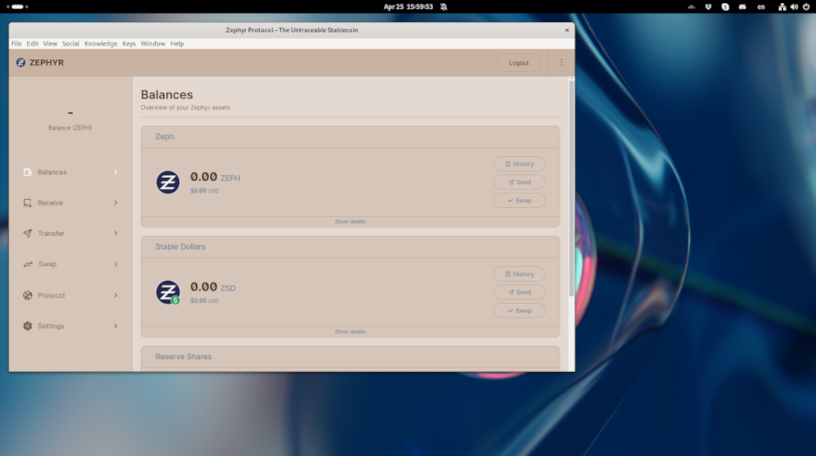Expand the Balances sidebar chevron
816x456 pixels.
(116, 172)
